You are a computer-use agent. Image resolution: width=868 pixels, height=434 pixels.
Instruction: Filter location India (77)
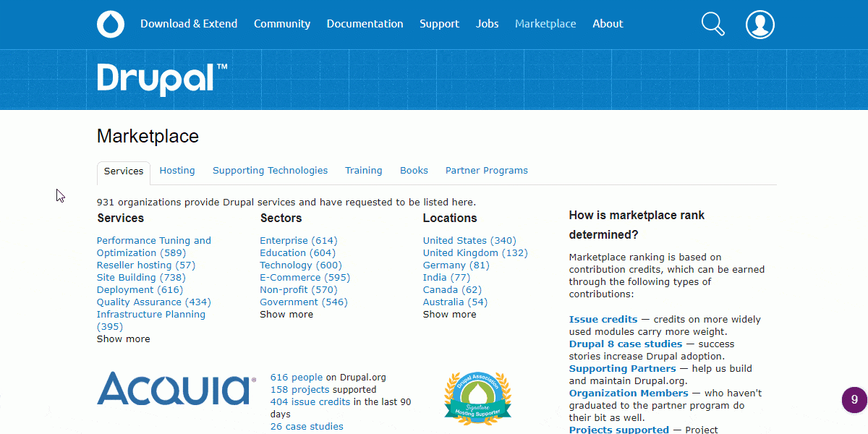click(447, 278)
